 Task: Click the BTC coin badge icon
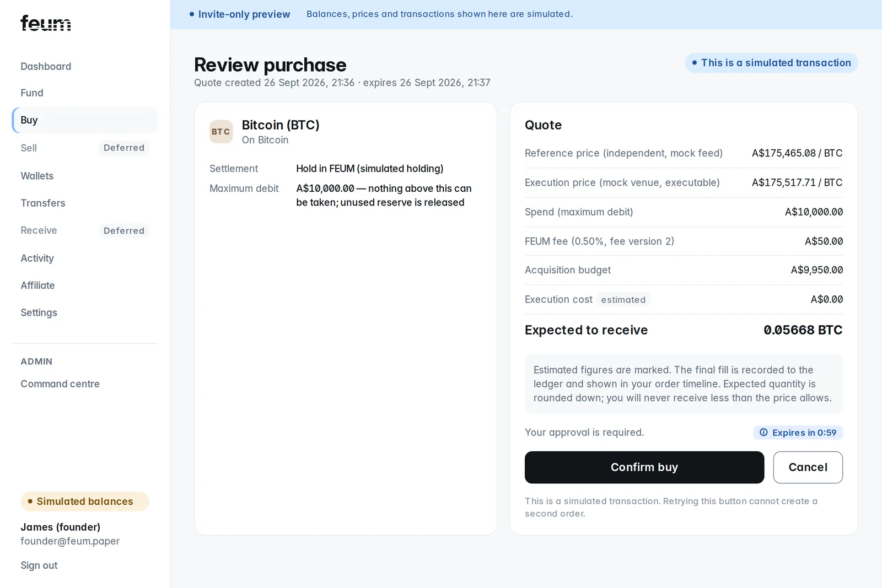click(221, 132)
